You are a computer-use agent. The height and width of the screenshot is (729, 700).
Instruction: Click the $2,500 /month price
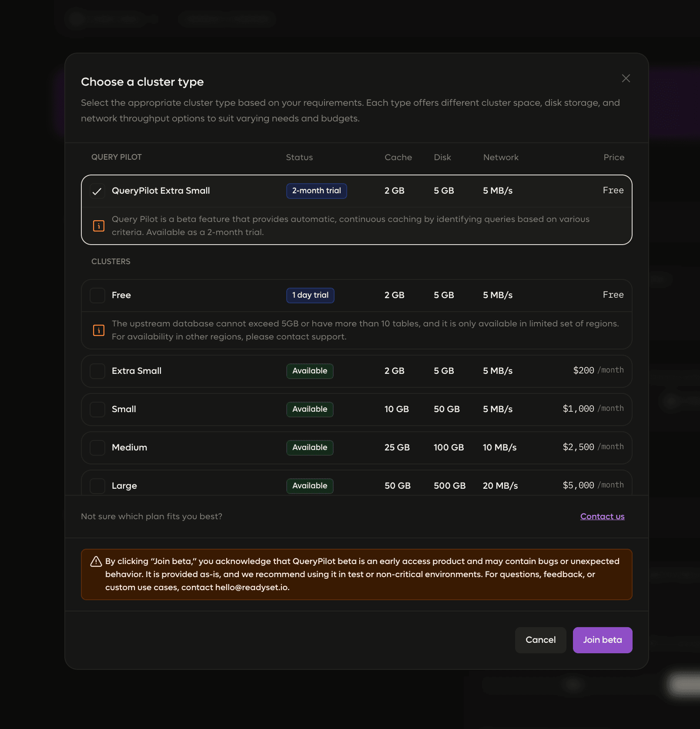[x=593, y=447]
